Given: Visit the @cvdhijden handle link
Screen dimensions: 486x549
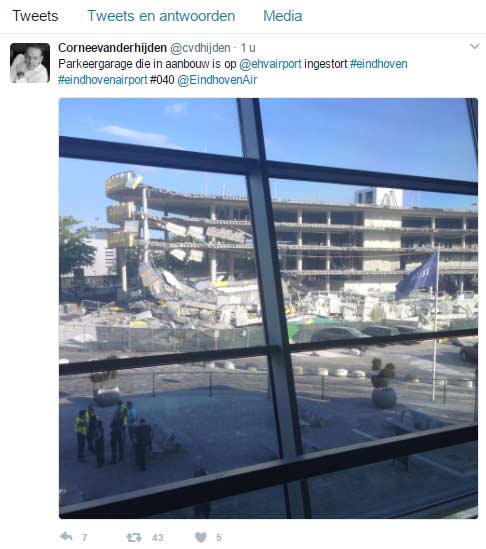Looking at the screenshot, I should coord(200,48).
